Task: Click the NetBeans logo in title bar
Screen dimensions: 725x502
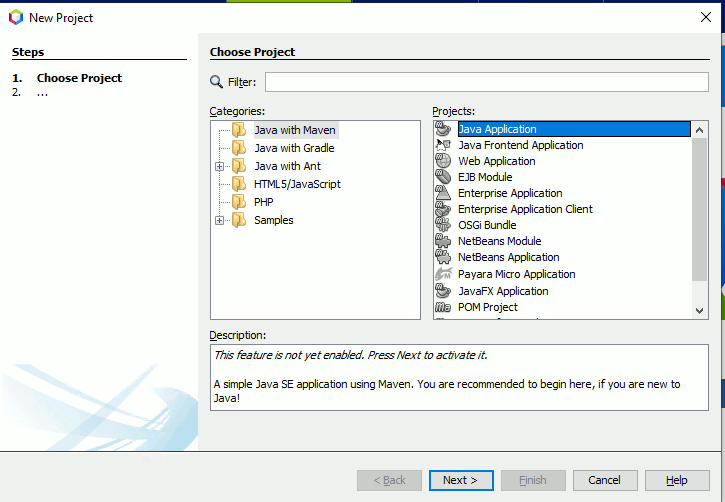Action: 16,18
